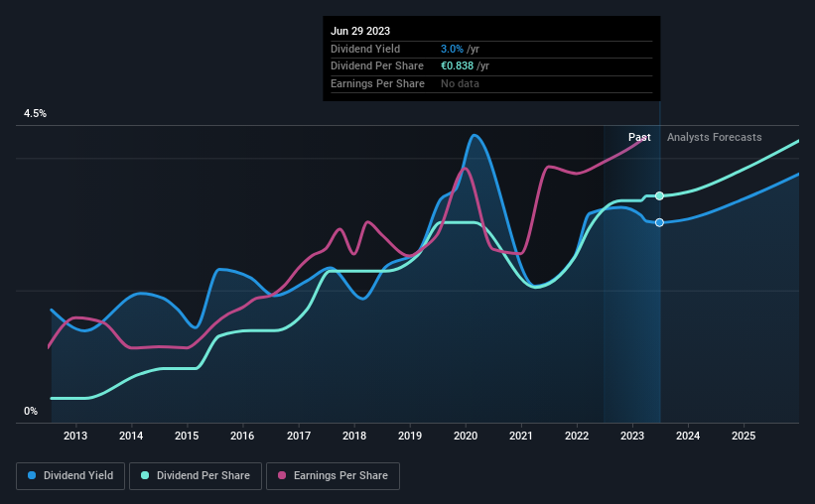Click the 2021 x-axis label
The height and width of the screenshot is (504, 815).
click(521, 436)
